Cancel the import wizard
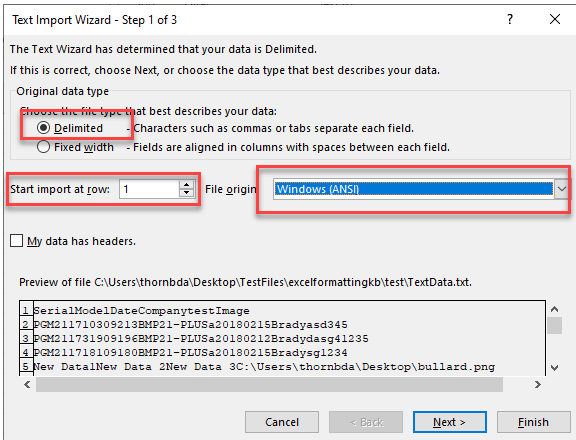This screenshot has width=576, height=440. point(282,422)
